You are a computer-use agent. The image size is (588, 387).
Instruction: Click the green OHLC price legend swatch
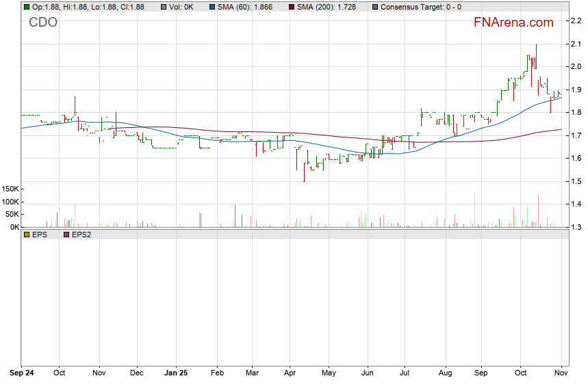click(26, 7)
